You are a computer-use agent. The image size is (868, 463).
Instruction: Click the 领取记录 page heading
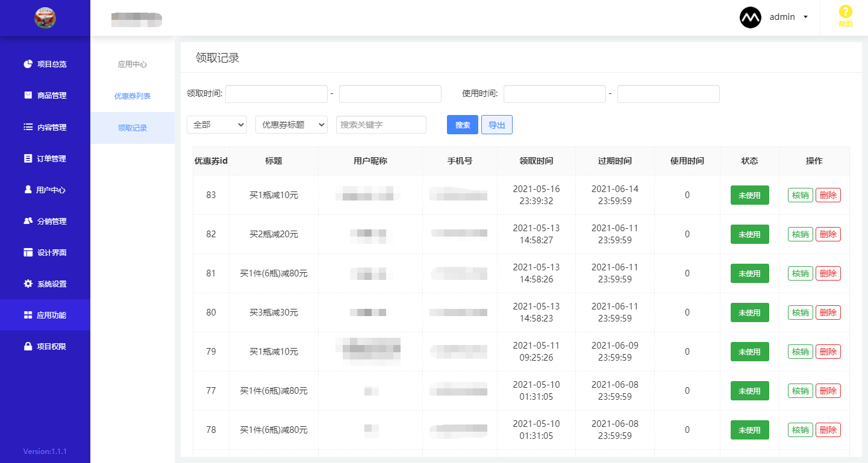tap(217, 58)
